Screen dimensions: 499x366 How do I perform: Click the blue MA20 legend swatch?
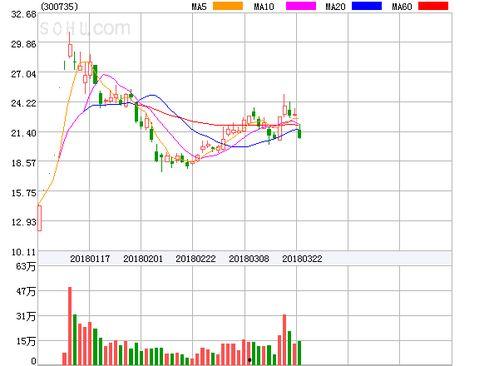pos(367,6)
